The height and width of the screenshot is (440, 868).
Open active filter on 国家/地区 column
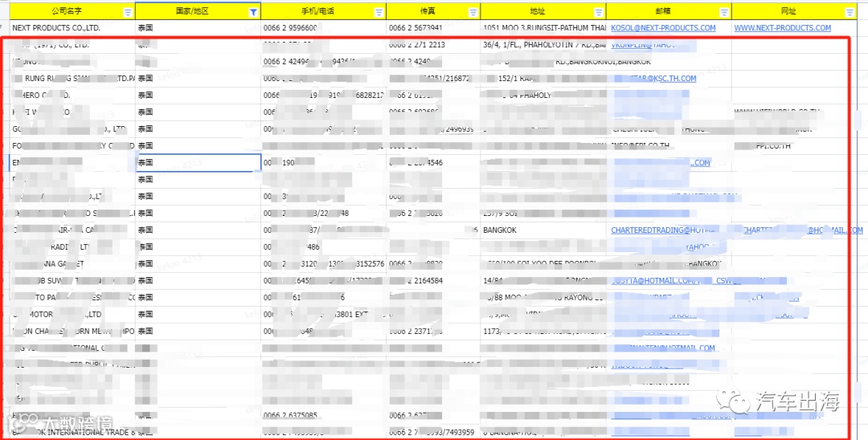click(253, 12)
